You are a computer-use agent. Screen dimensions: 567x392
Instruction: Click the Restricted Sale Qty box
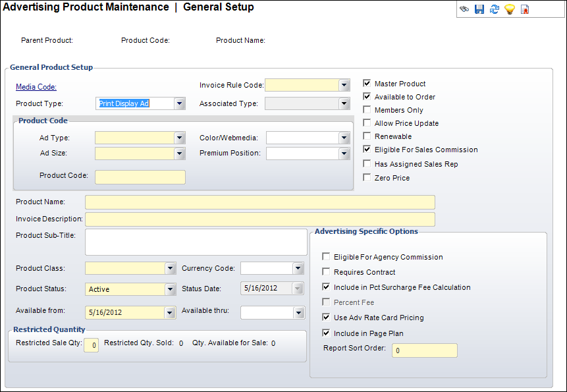tap(92, 345)
